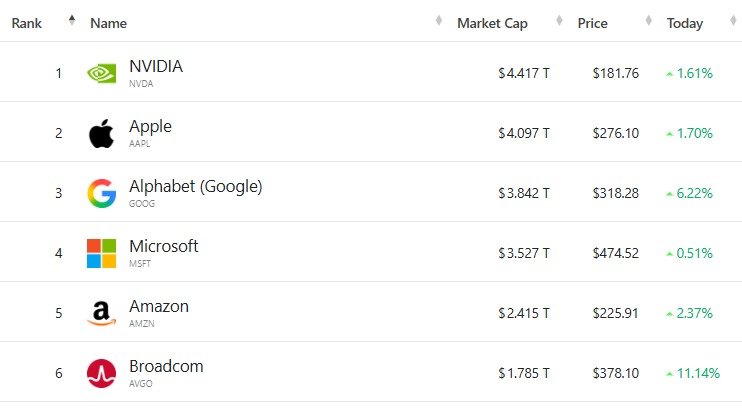742x408 pixels.
Task: Click the Amazon logo icon
Action: (101, 313)
